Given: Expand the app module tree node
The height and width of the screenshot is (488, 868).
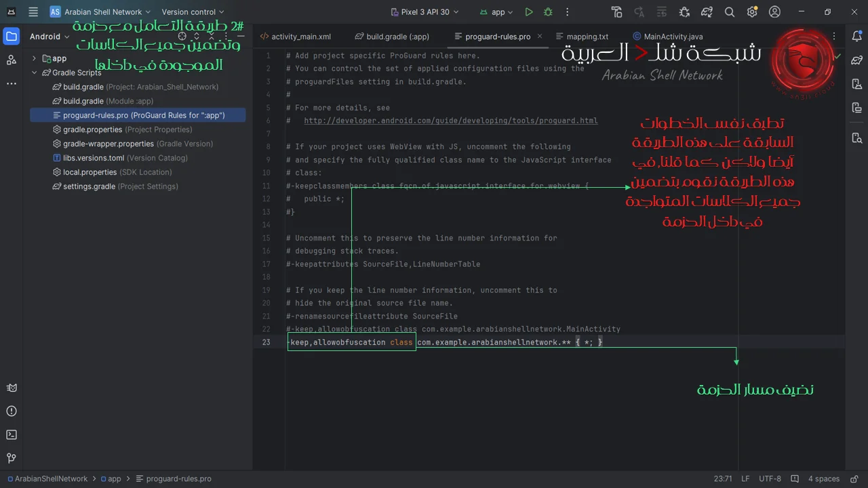Looking at the screenshot, I should point(34,58).
